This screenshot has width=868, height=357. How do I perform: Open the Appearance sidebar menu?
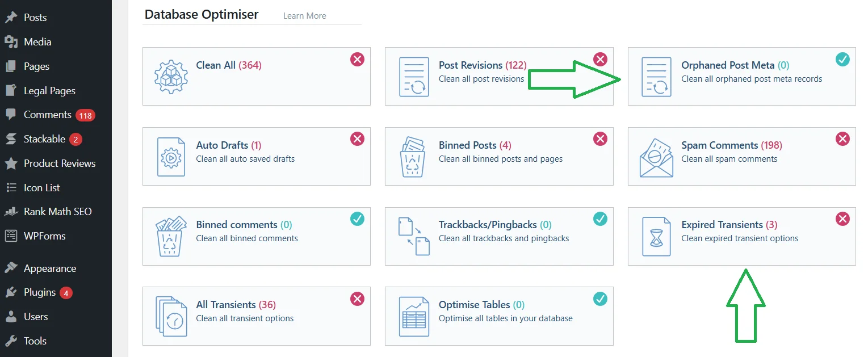(x=49, y=268)
